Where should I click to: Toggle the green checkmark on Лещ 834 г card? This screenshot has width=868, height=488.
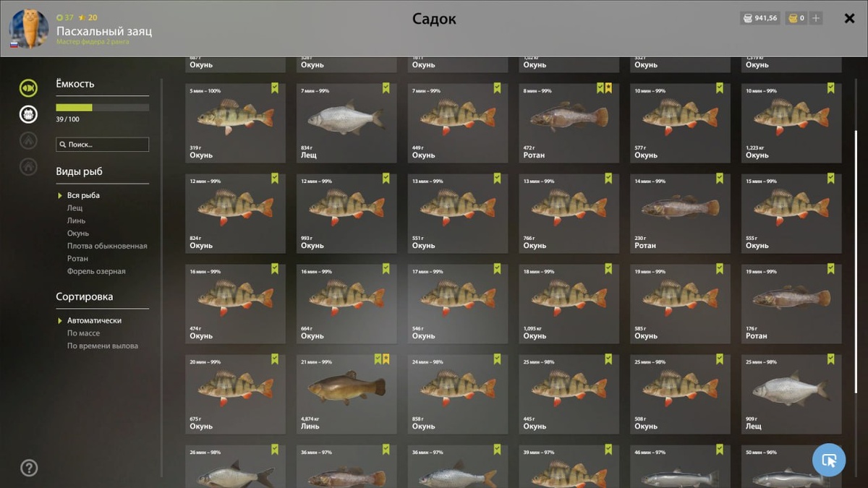(x=386, y=87)
